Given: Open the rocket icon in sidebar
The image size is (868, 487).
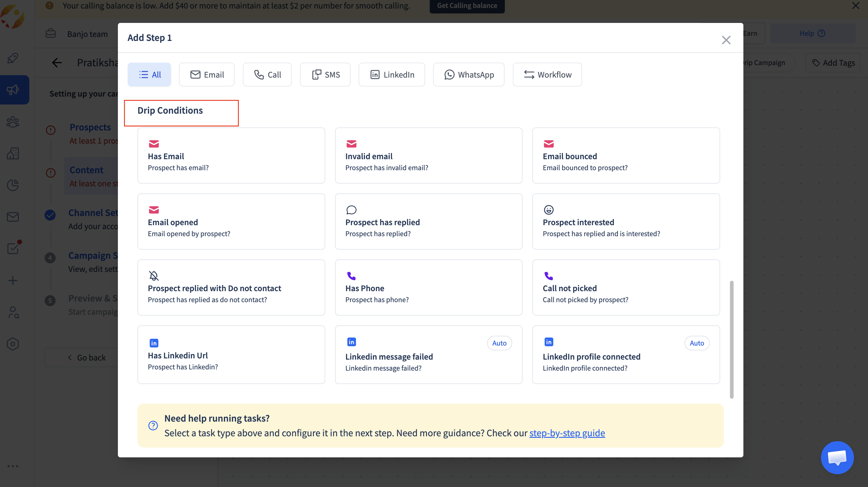Looking at the screenshot, I should (x=13, y=58).
